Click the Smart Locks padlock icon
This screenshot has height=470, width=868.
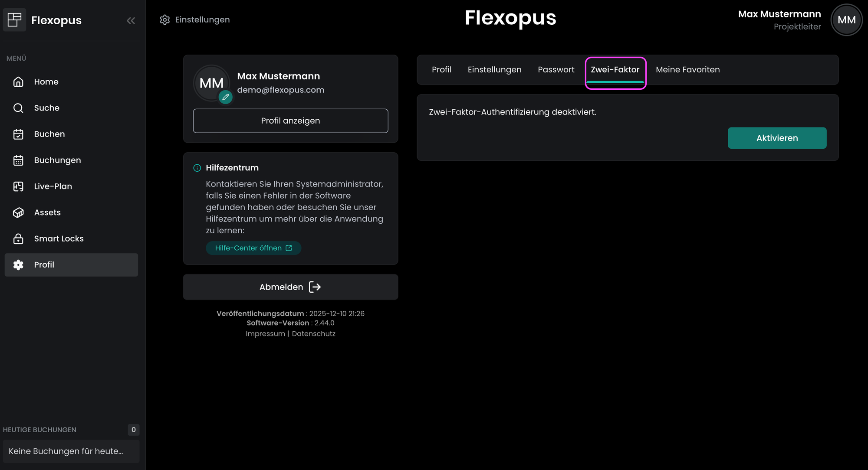(x=18, y=239)
